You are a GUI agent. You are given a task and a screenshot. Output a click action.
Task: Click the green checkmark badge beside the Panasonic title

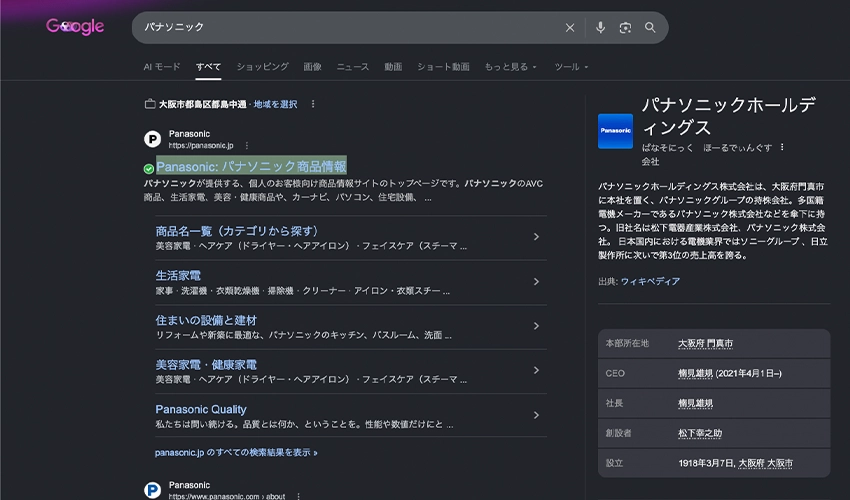(149, 169)
